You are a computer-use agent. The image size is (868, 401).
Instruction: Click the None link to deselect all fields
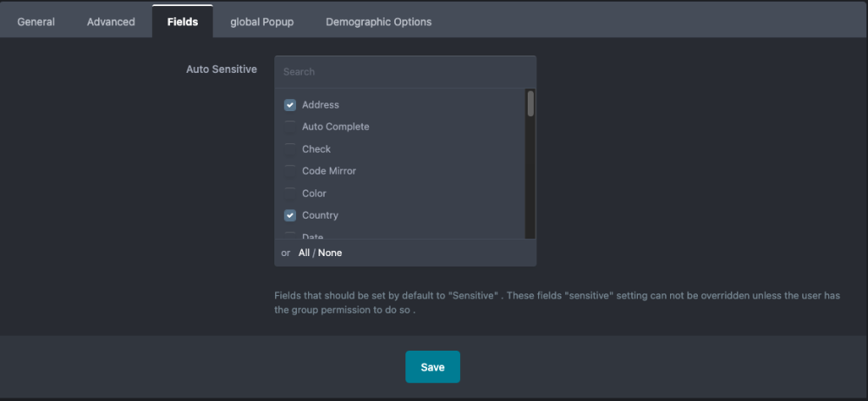click(330, 253)
